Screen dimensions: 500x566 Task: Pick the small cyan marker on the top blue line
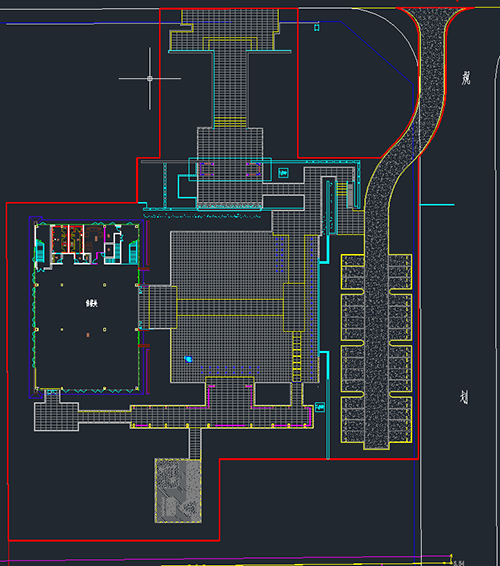pos(317,27)
